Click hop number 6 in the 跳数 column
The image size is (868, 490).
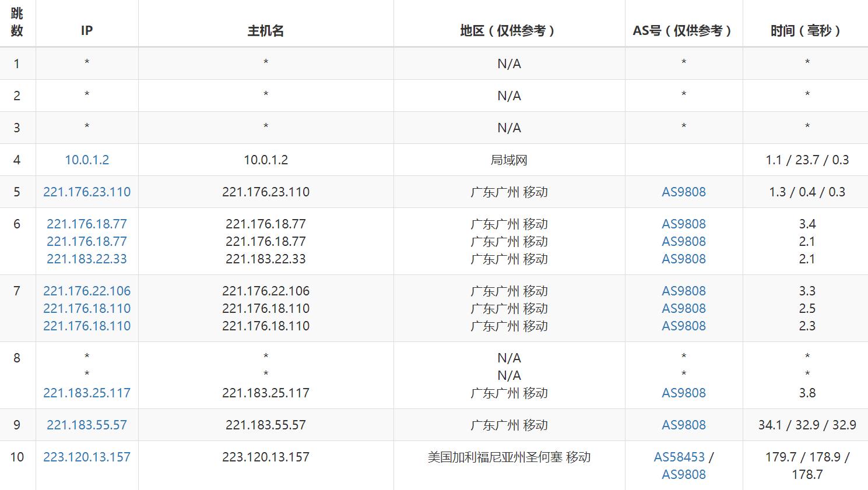point(17,224)
